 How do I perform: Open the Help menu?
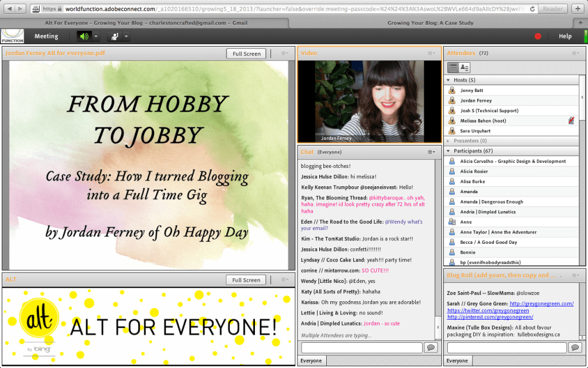point(565,36)
